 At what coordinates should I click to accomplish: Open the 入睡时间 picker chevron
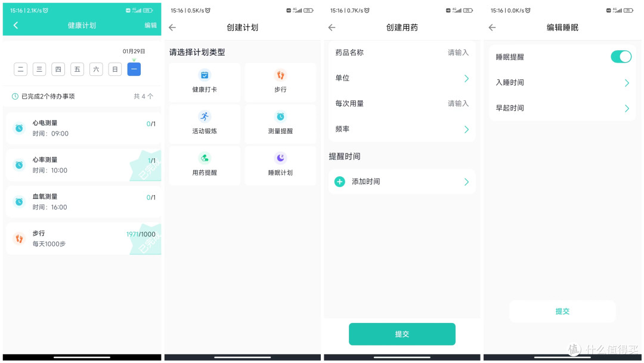[x=627, y=83]
